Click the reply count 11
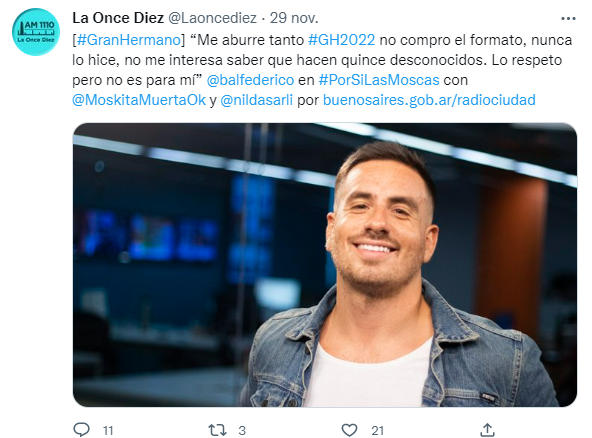Screen dimensions: 592x438 108,430
